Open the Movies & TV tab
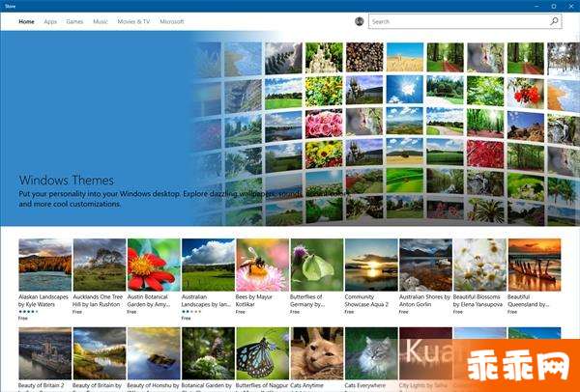The image size is (580, 392). click(x=133, y=22)
